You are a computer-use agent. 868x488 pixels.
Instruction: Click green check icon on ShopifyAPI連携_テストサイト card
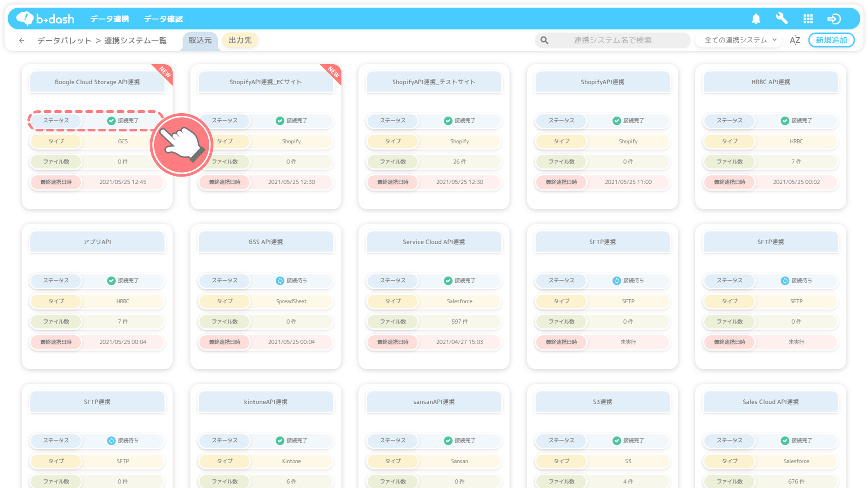point(448,121)
